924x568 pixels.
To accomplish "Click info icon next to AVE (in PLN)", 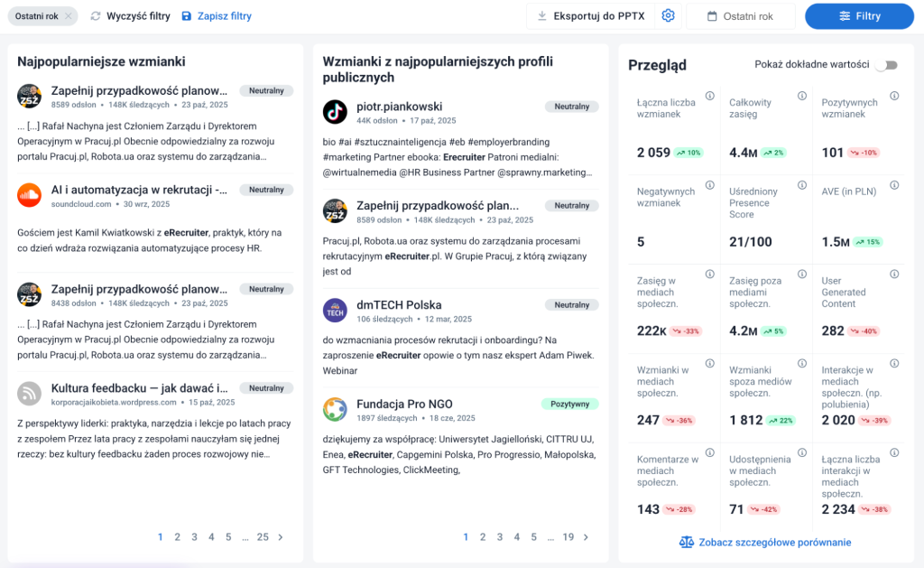I will coord(894,185).
